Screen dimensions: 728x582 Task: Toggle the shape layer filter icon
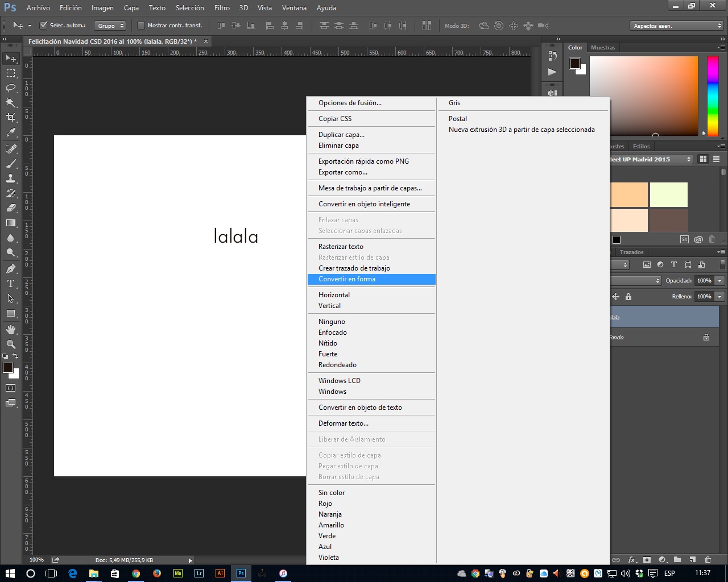[688, 265]
